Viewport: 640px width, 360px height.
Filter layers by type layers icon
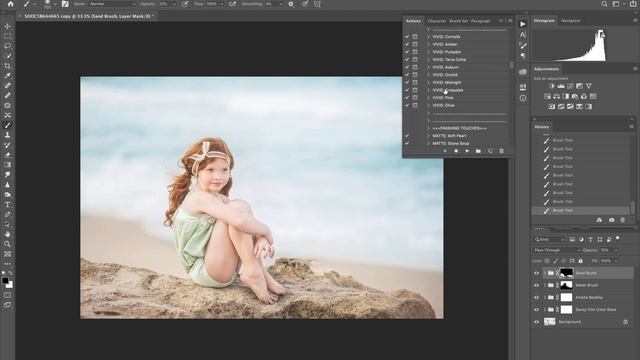click(590, 240)
